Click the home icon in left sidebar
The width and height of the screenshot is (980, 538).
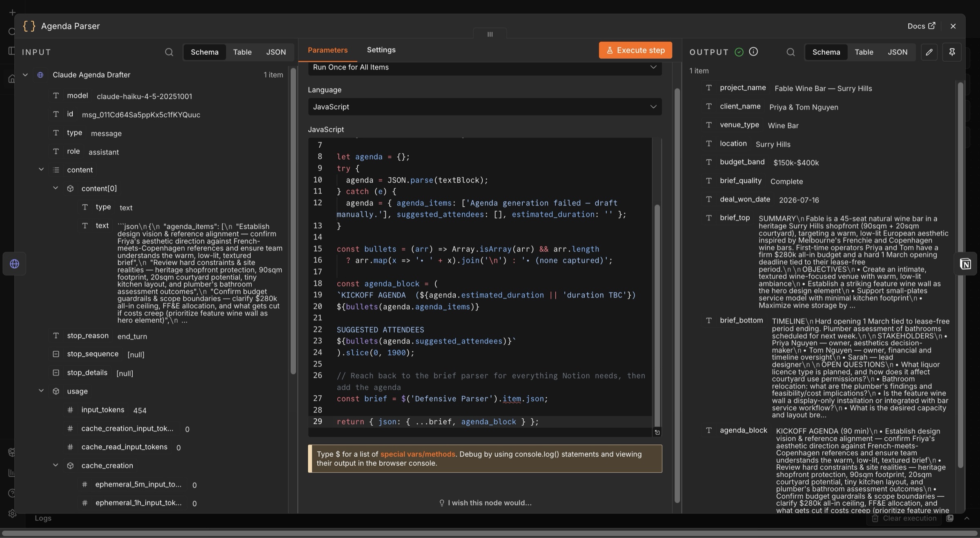12,78
